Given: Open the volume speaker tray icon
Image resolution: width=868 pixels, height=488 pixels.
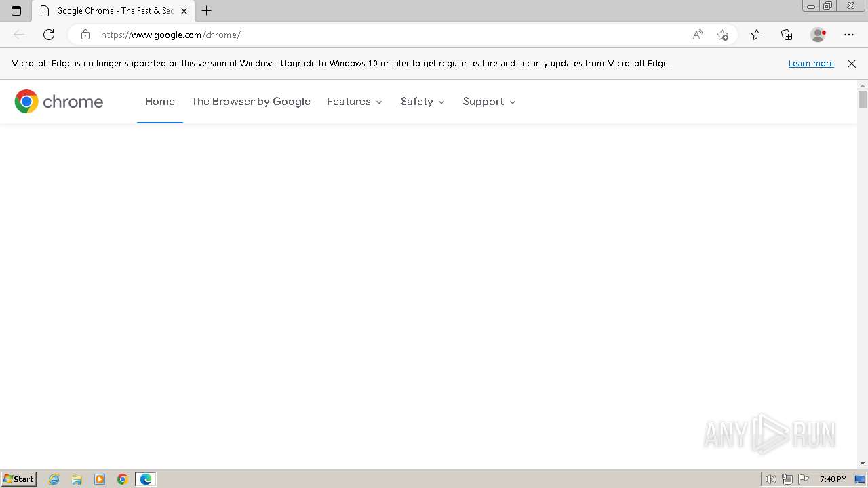Looking at the screenshot, I should tap(770, 479).
